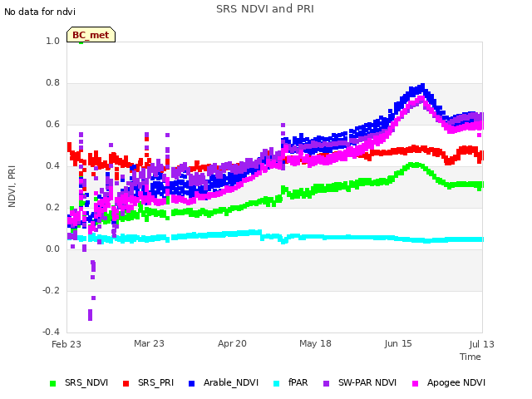Image resolution: width=532 pixels, height=399 pixels.
Task: Click the blue Arable_NDVI peak near 0.8
Action: pyautogui.click(x=422, y=86)
